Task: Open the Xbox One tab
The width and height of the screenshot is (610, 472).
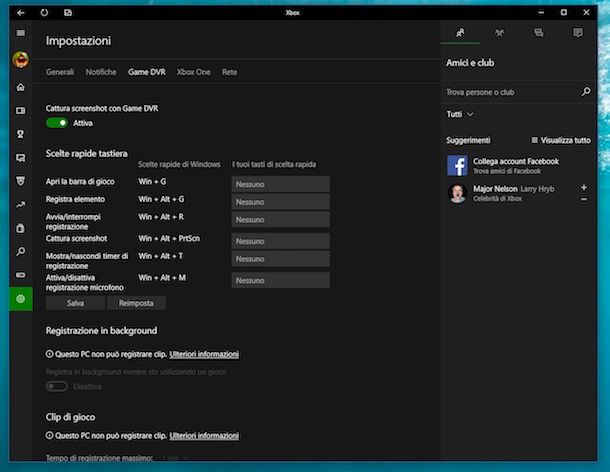Action: click(193, 72)
